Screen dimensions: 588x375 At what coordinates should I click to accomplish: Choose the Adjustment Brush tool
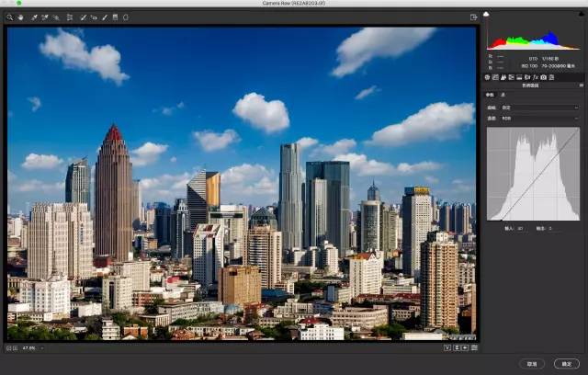point(104,17)
